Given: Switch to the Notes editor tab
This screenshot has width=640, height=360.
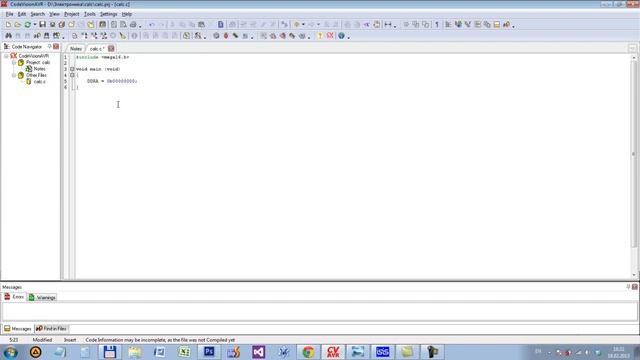Looking at the screenshot, I should pos(76,49).
